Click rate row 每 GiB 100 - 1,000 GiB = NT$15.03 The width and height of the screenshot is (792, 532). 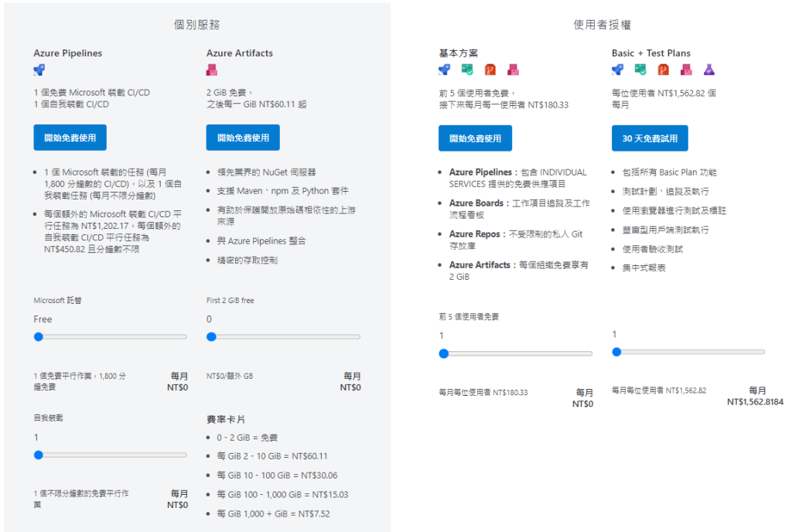pyautogui.click(x=282, y=495)
